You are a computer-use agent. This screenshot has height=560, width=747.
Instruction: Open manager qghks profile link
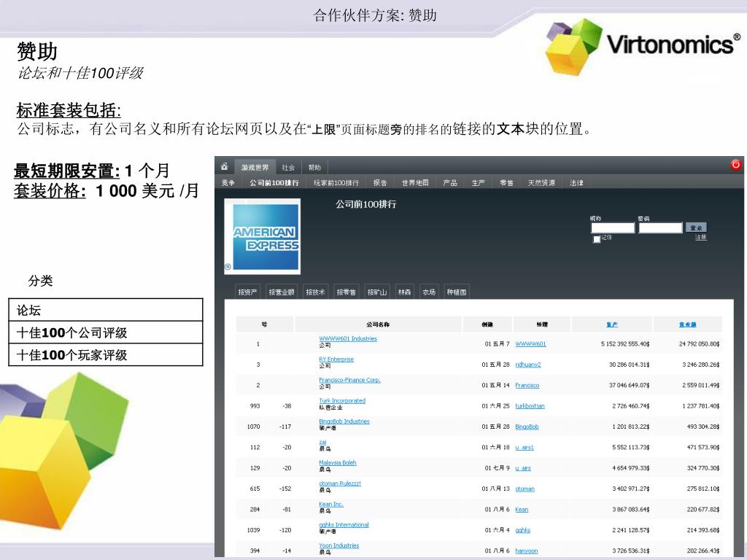pos(522,531)
